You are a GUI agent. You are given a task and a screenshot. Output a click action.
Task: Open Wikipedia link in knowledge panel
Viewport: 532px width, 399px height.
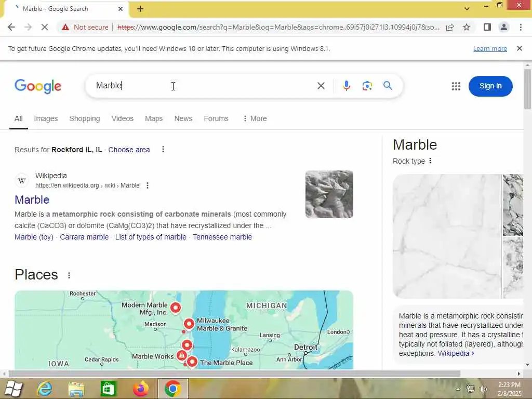(x=456, y=353)
